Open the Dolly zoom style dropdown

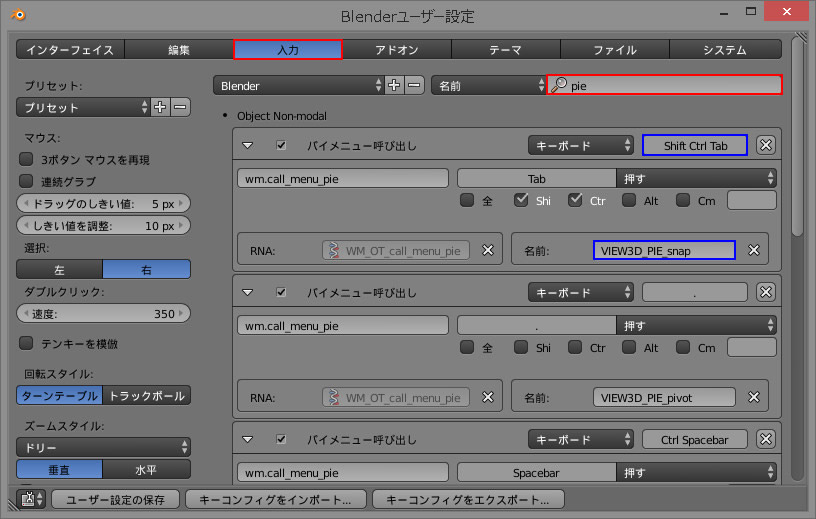click(104, 447)
